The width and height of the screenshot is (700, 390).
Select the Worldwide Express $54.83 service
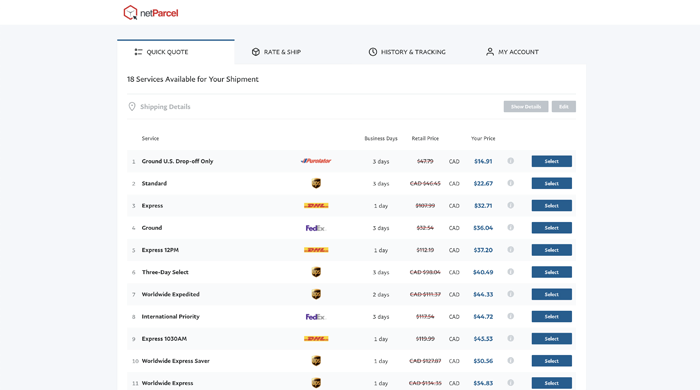[x=551, y=383]
